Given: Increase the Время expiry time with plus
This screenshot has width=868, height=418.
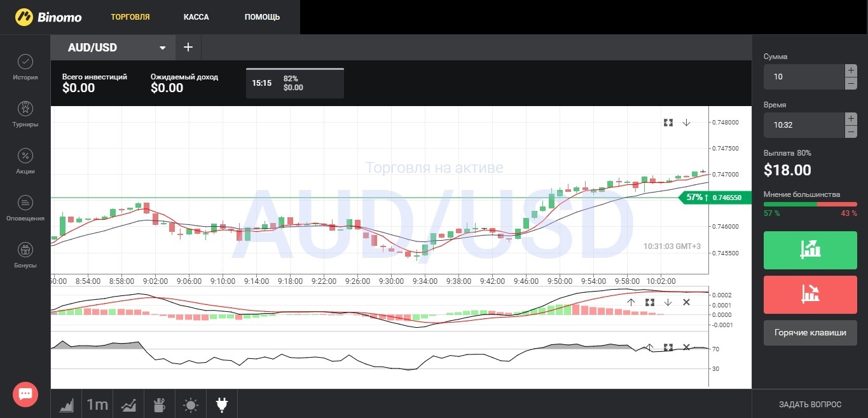Looking at the screenshot, I should point(851,118).
